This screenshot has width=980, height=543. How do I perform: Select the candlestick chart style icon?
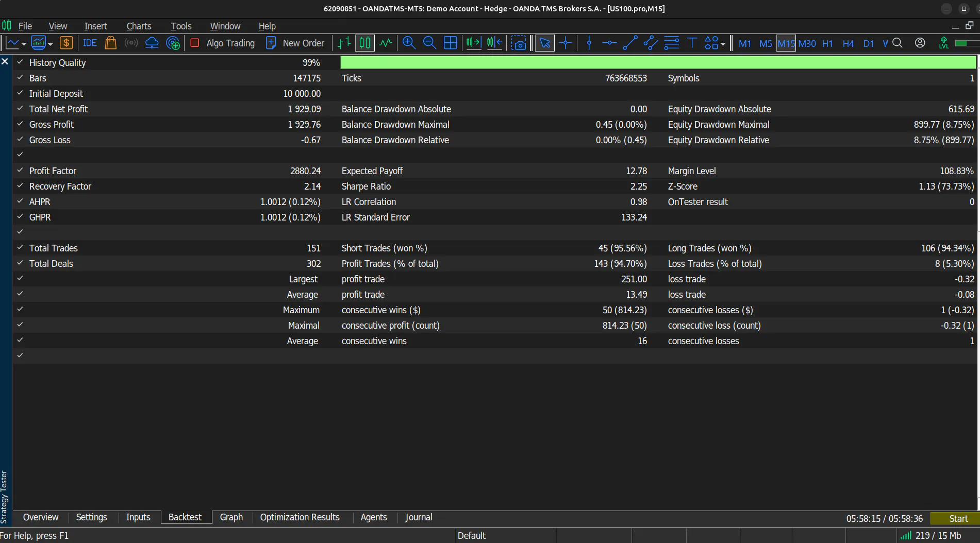click(x=365, y=43)
